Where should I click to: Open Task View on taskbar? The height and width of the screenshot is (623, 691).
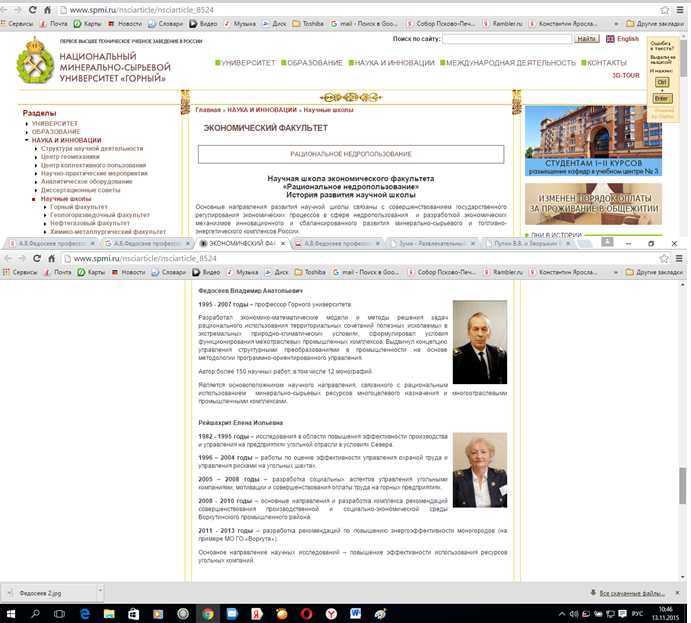click(59, 614)
